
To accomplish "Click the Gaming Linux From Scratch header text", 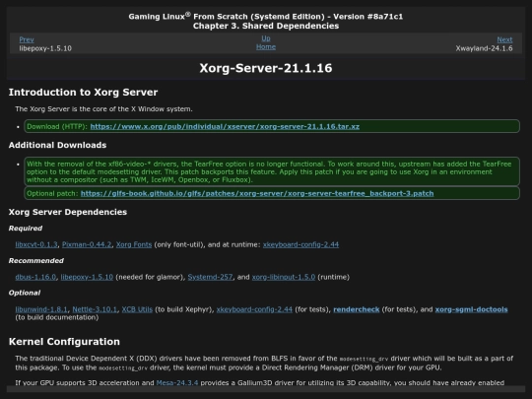I will (266, 17).
